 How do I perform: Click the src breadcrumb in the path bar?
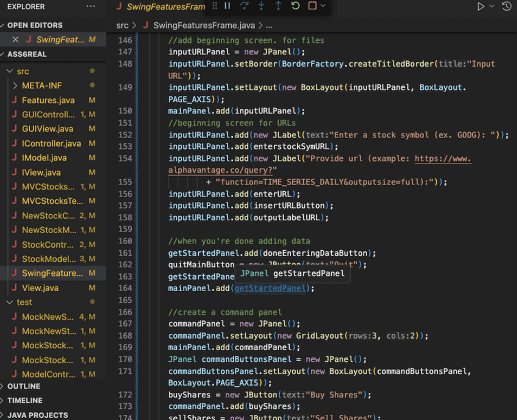(122, 25)
